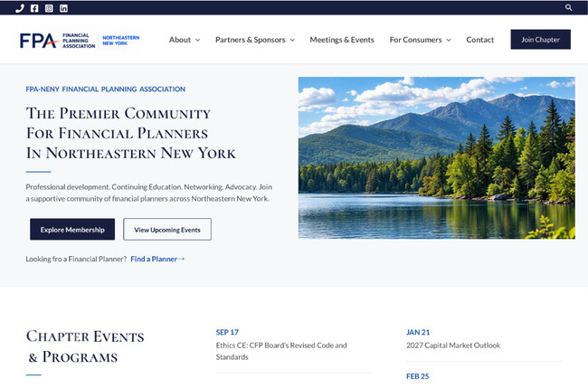Screen dimensions: 588x388
Task: Click the Explore Membership button
Action: point(72,230)
